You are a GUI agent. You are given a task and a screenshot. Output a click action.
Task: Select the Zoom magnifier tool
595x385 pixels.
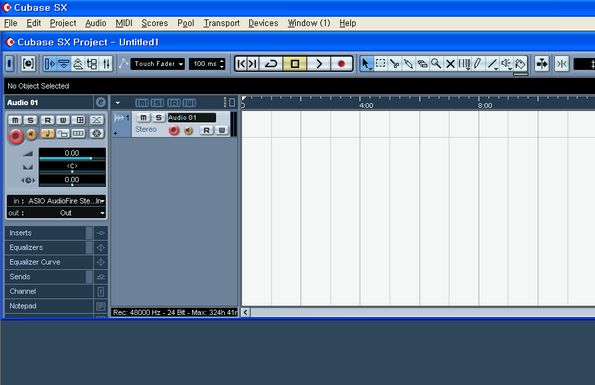(x=436, y=64)
